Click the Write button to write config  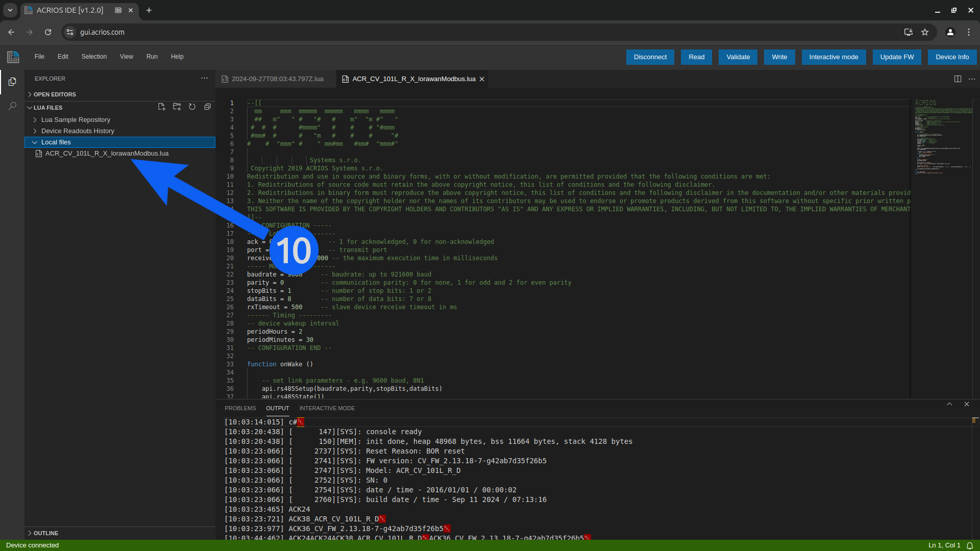pos(779,57)
